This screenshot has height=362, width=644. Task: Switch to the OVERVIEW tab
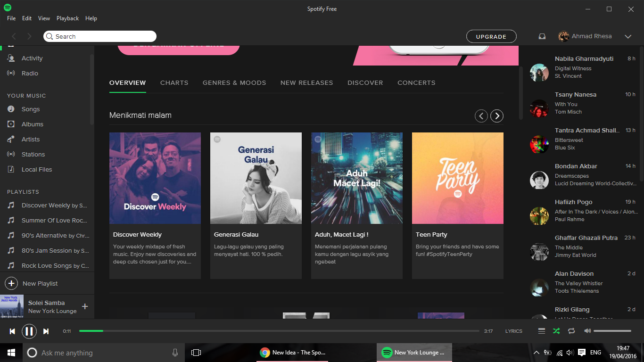point(128,82)
